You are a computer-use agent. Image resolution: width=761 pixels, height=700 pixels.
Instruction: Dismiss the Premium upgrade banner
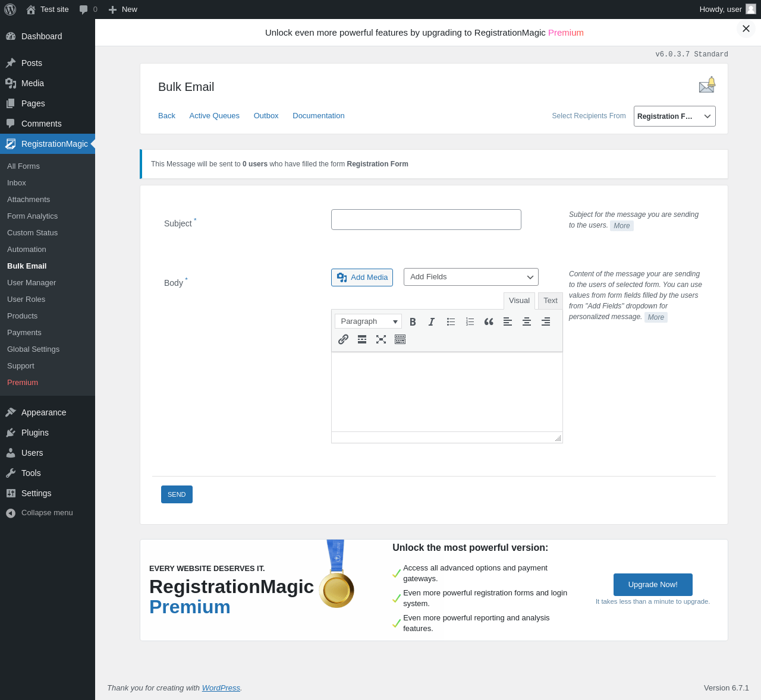(746, 29)
